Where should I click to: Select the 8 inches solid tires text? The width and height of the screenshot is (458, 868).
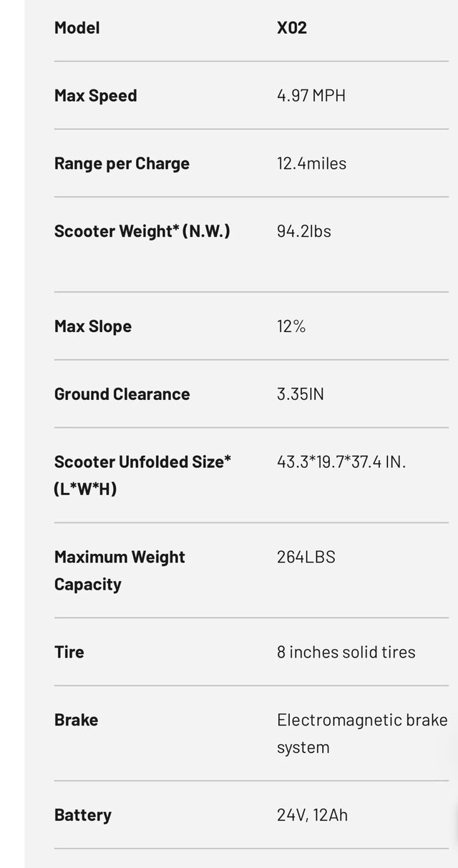[346, 652]
